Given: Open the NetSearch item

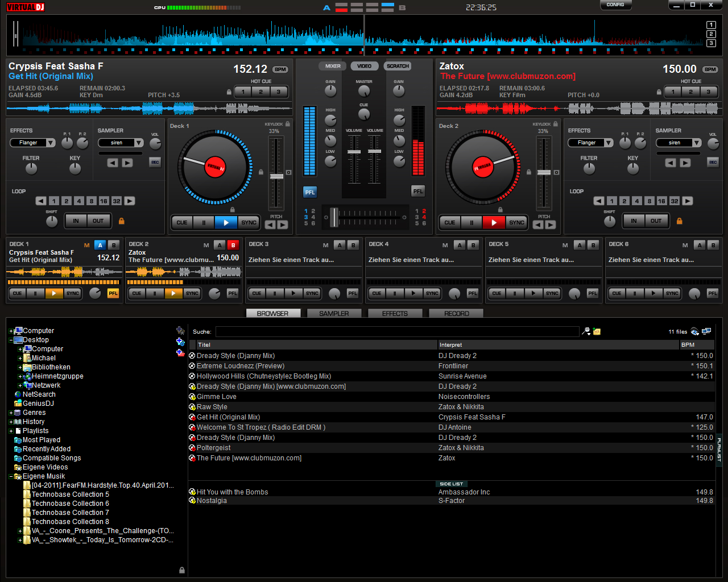Looking at the screenshot, I should pos(39,394).
